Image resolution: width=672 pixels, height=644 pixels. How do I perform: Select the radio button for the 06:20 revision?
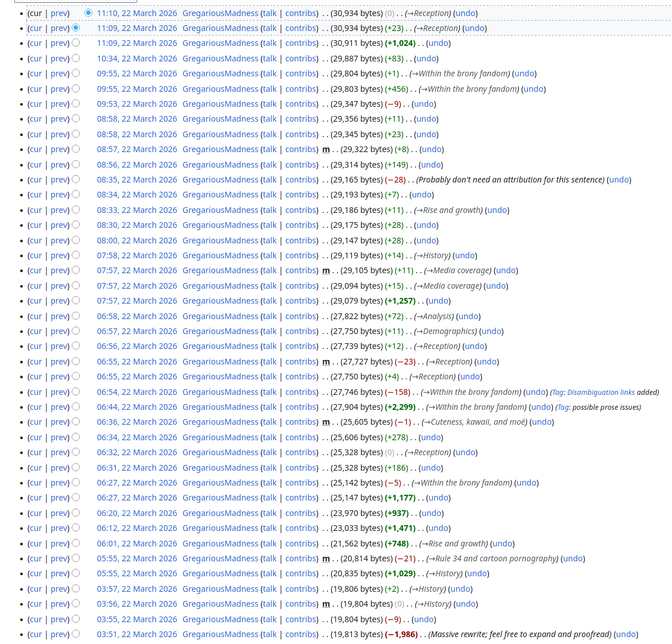click(x=76, y=513)
